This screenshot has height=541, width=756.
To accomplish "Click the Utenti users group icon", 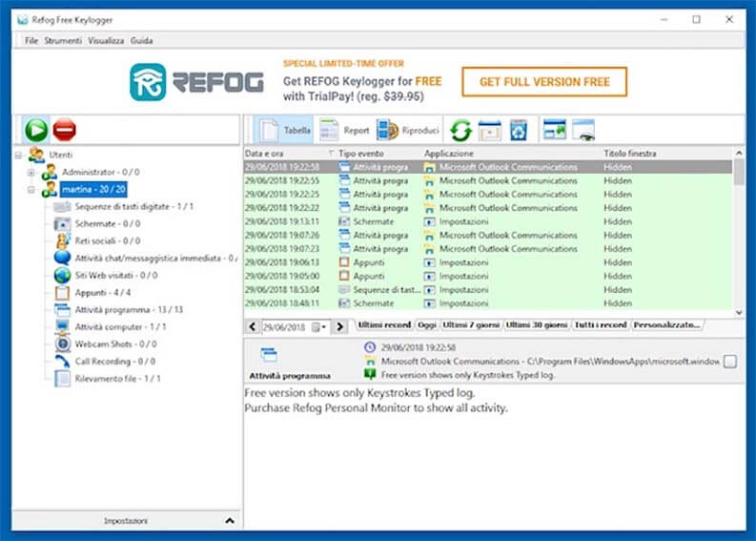I will click(x=36, y=155).
